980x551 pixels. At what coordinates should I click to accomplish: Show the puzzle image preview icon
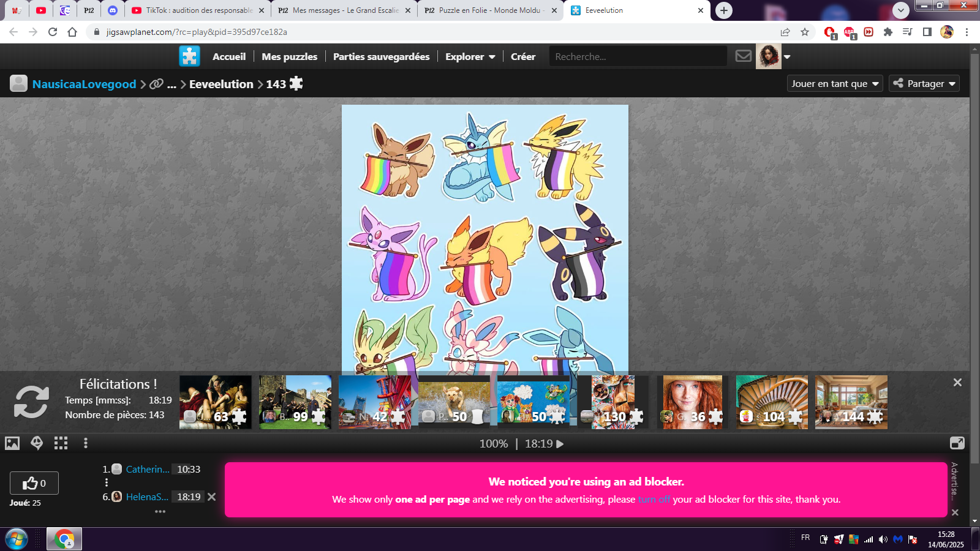coord(12,443)
